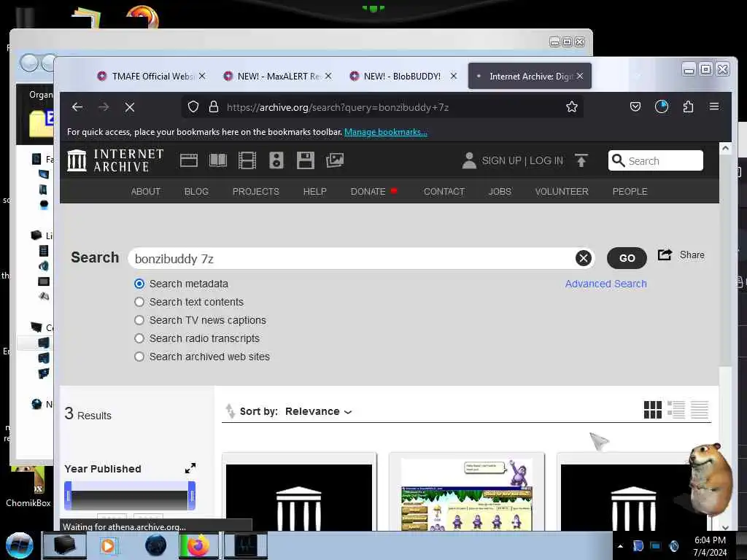Open the Software floppy disk icon
Viewport: 747px width, 560px height.
point(306,160)
